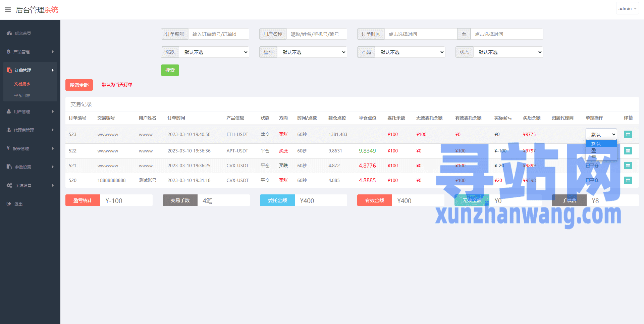The width and height of the screenshot is (644, 324).
Task: Click the red 搜索全部 button
Action: tap(79, 85)
